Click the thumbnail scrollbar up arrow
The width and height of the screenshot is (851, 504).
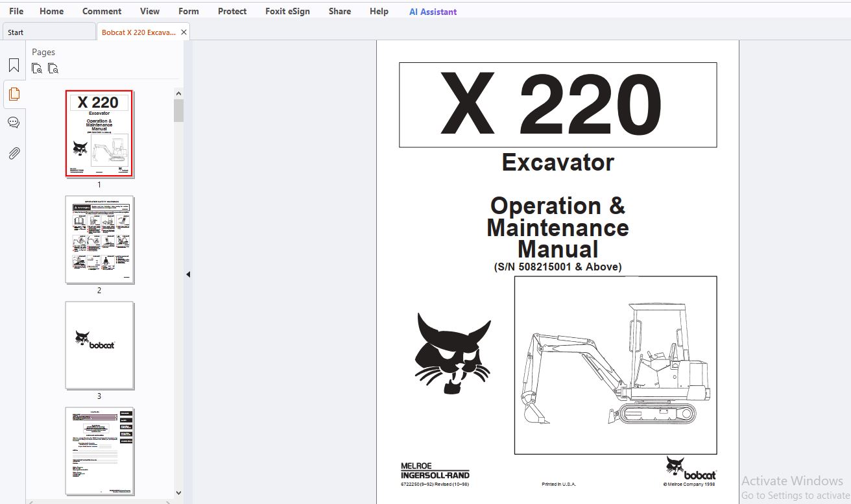[x=178, y=94]
